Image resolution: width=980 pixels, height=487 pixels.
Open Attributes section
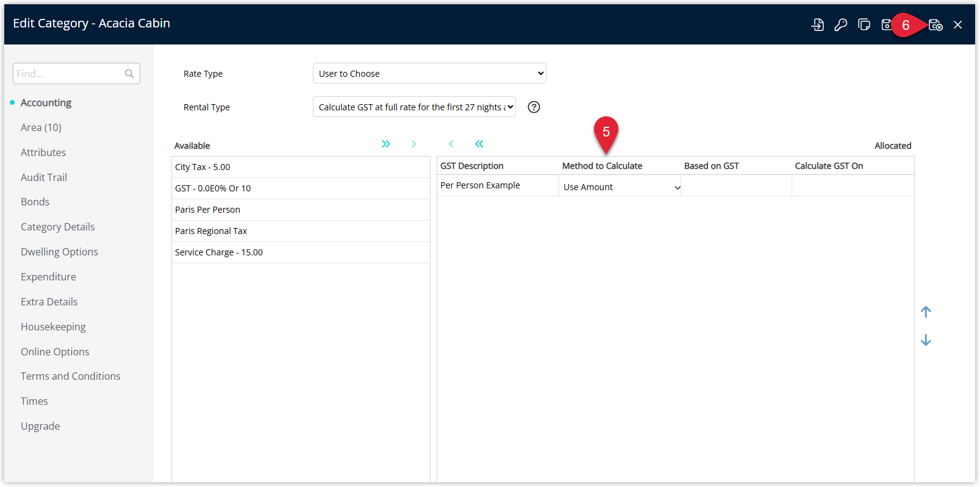[43, 152]
